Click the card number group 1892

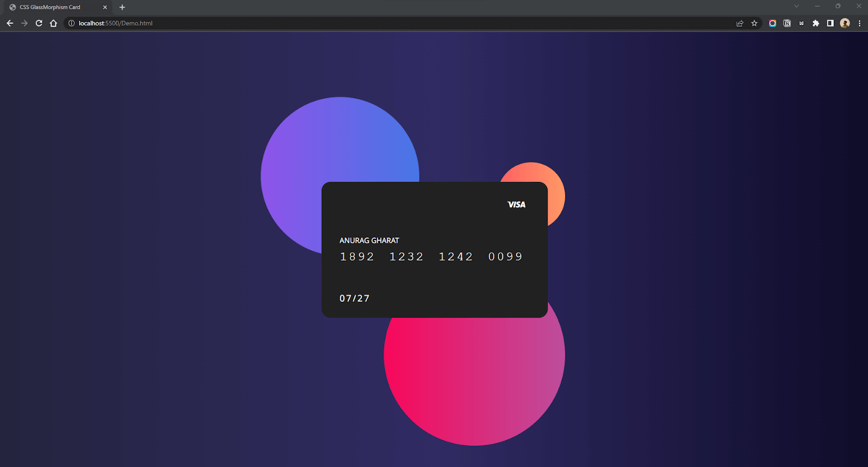tap(357, 257)
